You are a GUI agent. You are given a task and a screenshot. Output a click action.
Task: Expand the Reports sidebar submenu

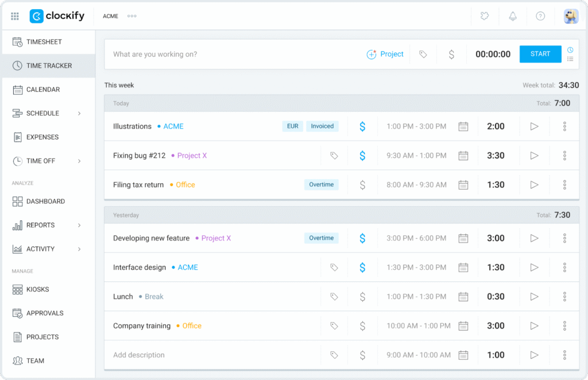[79, 225]
